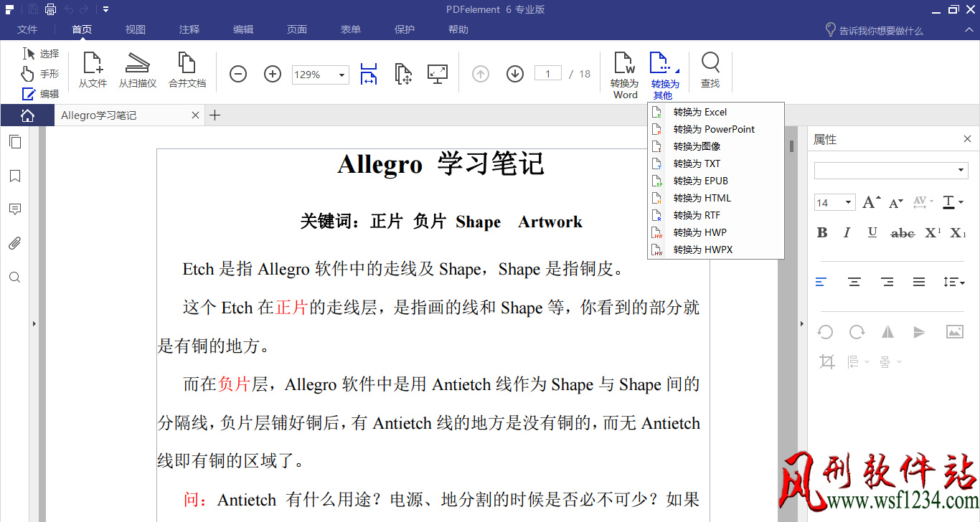
Task: Click the page number input field
Action: [x=548, y=74]
